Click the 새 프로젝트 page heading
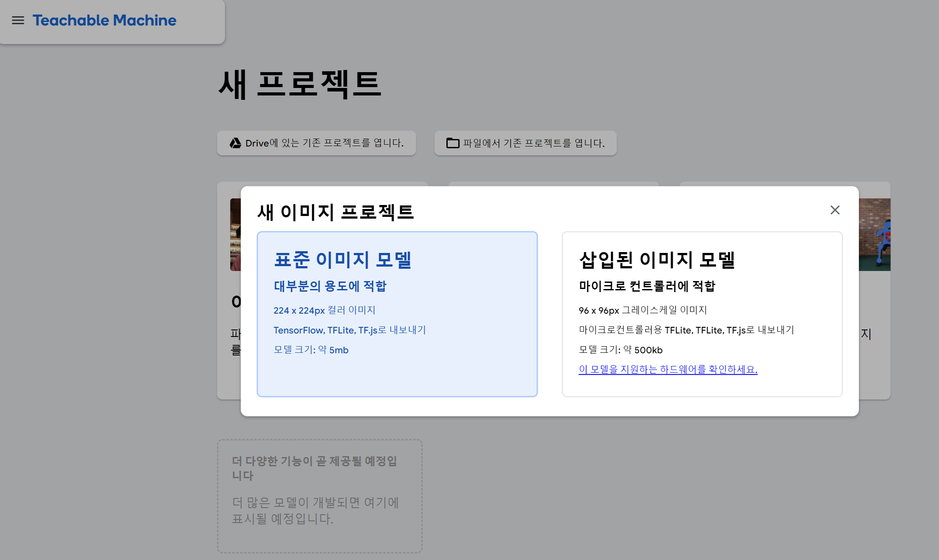939x560 pixels. click(x=299, y=84)
